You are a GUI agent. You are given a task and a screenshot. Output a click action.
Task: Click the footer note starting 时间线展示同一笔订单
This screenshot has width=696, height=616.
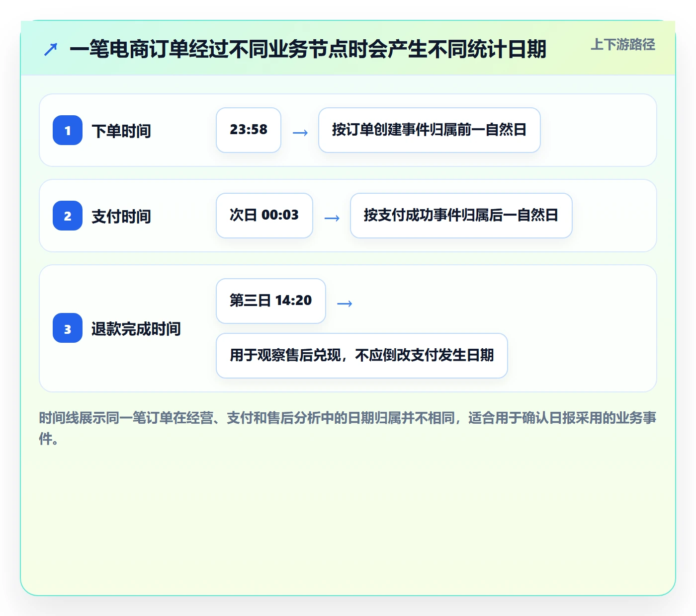click(x=348, y=428)
